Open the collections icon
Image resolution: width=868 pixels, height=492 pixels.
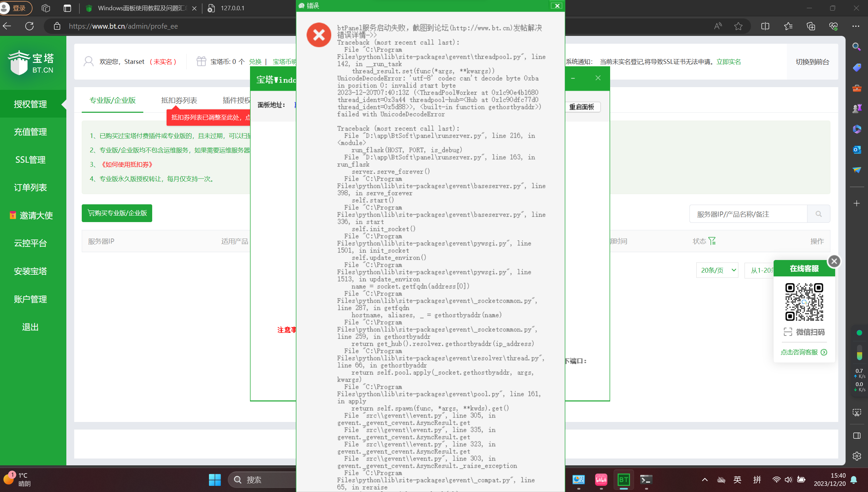(x=811, y=26)
